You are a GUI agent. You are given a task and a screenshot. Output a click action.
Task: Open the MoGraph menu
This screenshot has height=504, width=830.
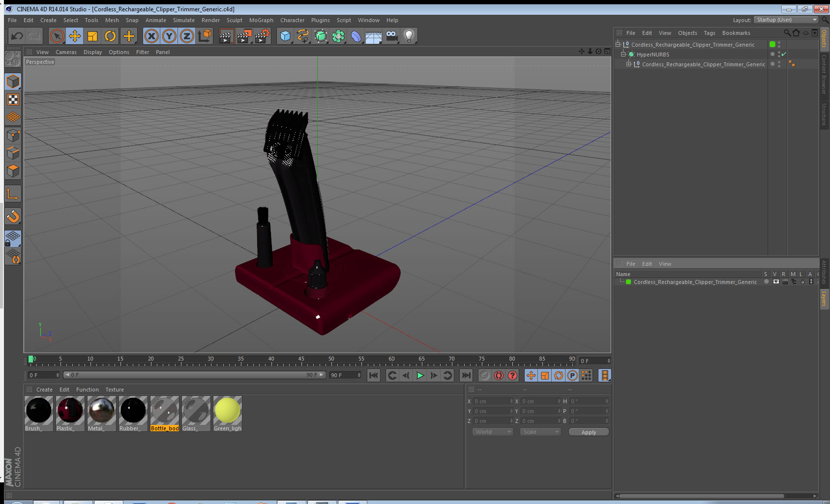click(x=261, y=20)
